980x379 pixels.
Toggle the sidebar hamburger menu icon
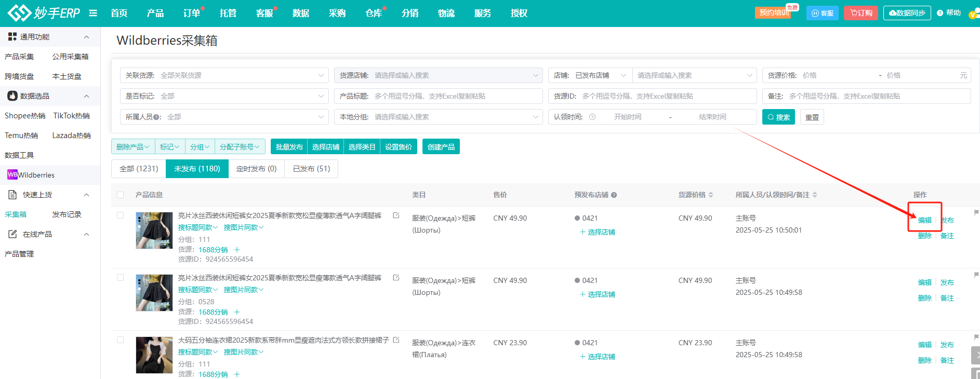click(x=93, y=13)
